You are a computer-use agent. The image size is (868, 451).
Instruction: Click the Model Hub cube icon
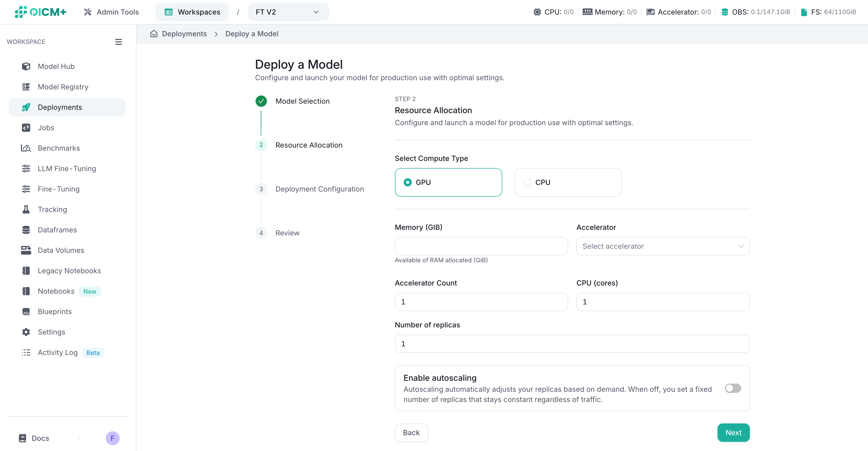(26, 66)
